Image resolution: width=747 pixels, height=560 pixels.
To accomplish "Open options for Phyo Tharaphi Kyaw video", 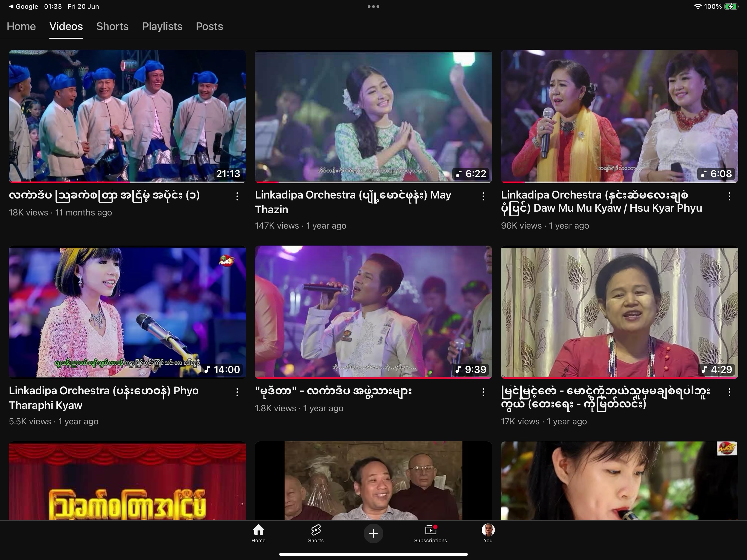I will tap(237, 392).
